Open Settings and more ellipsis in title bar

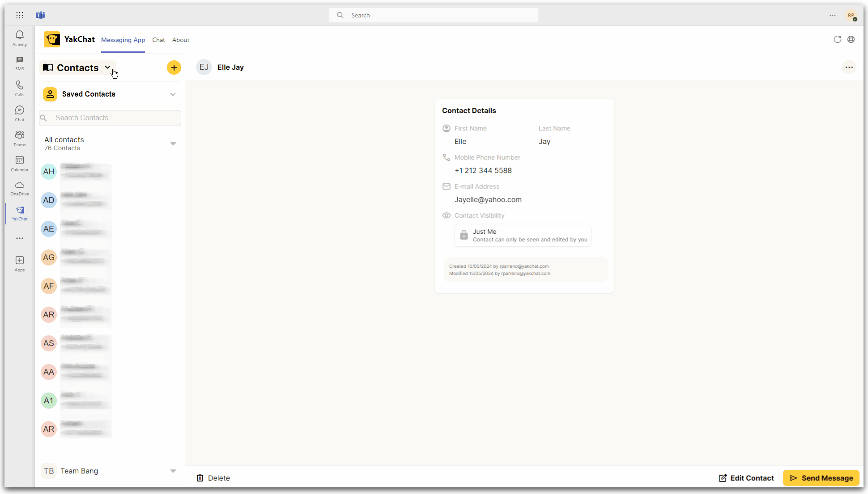pos(832,15)
